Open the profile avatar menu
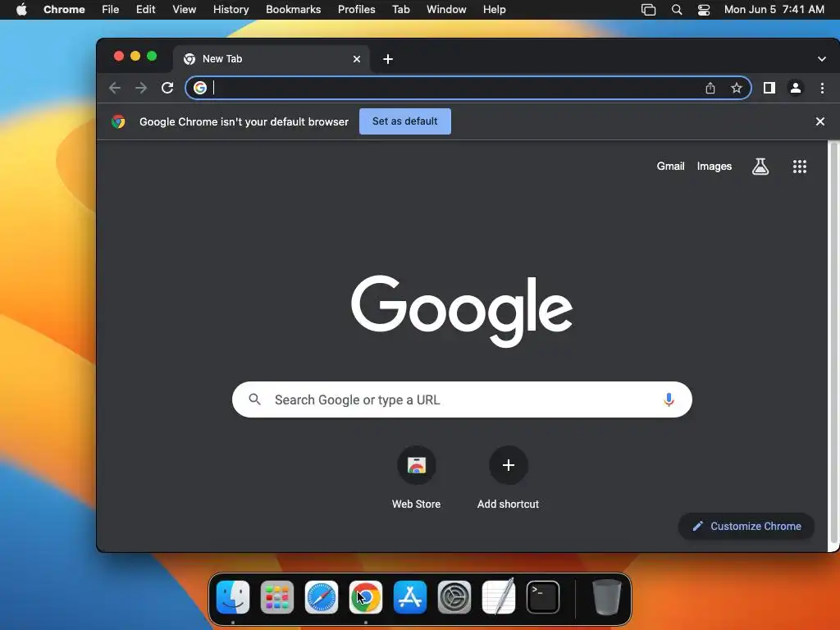Screen dimensions: 840x630 [x=796, y=88]
